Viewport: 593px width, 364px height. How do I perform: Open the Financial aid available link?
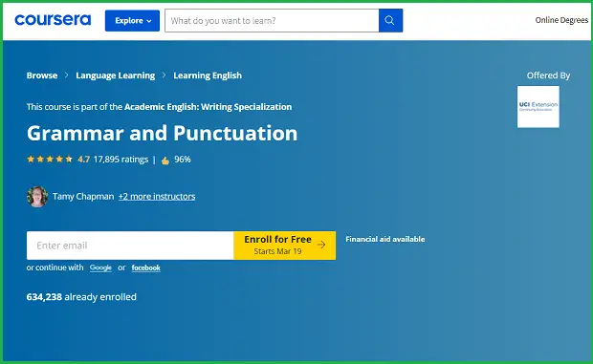pos(385,239)
